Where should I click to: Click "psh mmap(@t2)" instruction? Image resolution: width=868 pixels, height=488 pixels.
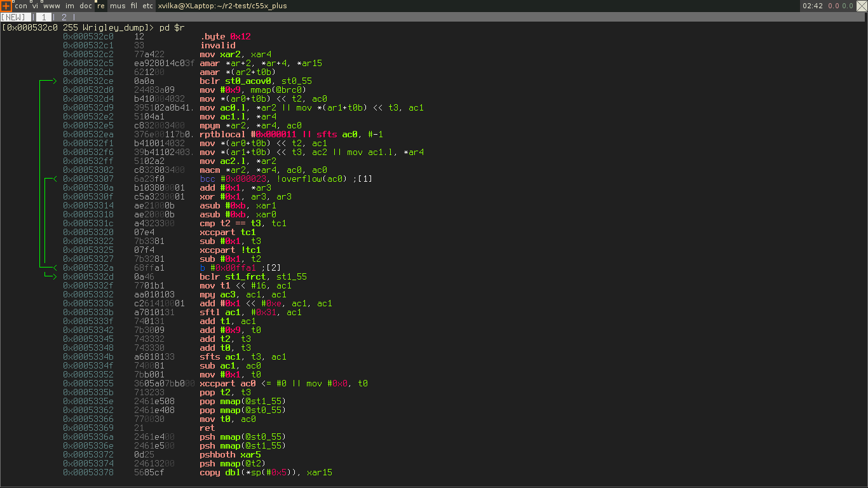(x=233, y=463)
